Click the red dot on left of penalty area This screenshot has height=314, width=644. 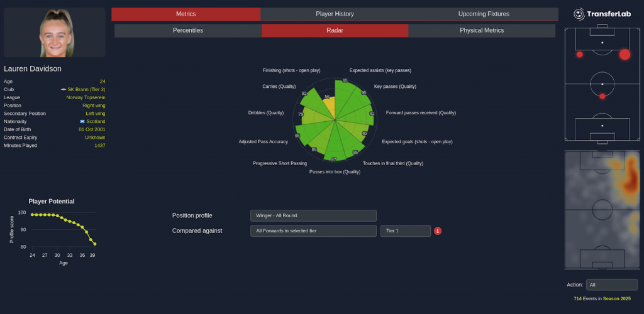[x=579, y=55]
